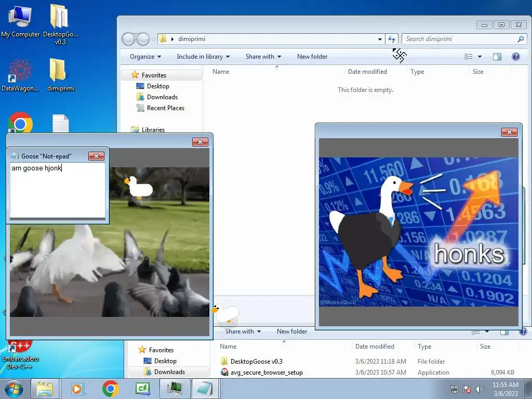Click the network tray icon
The height and width of the screenshot is (399, 532).
click(x=454, y=389)
